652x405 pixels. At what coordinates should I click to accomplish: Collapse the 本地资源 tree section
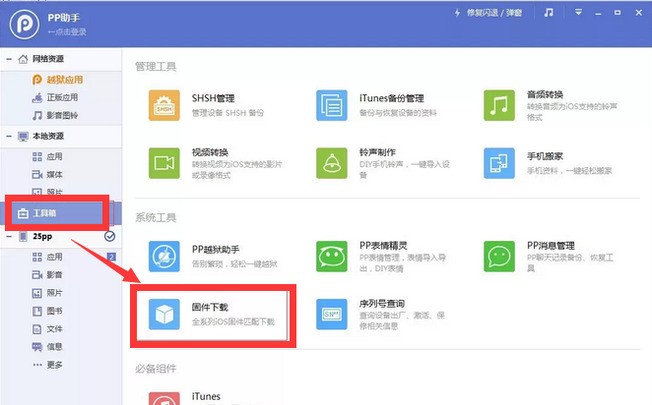coord(9,136)
